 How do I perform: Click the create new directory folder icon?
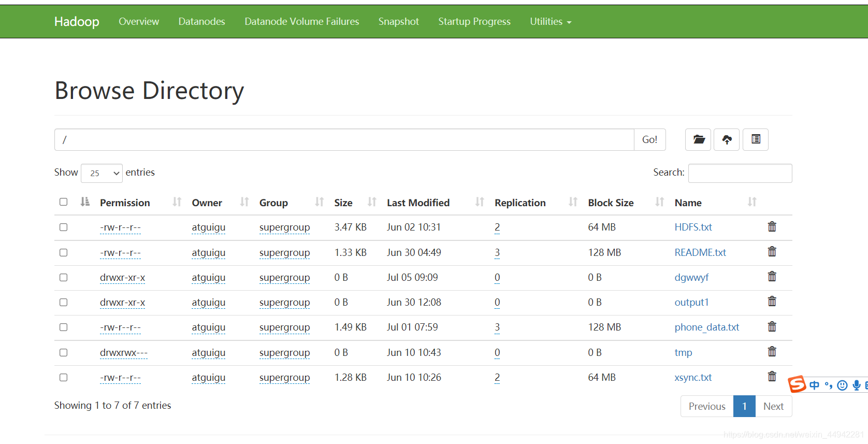698,139
